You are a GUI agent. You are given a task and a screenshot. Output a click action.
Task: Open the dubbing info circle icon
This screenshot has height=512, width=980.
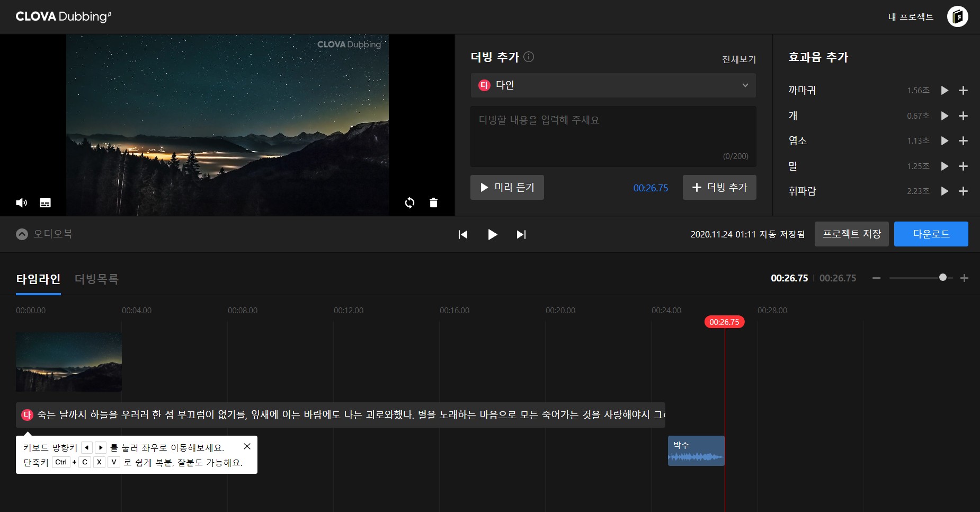(x=529, y=57)
